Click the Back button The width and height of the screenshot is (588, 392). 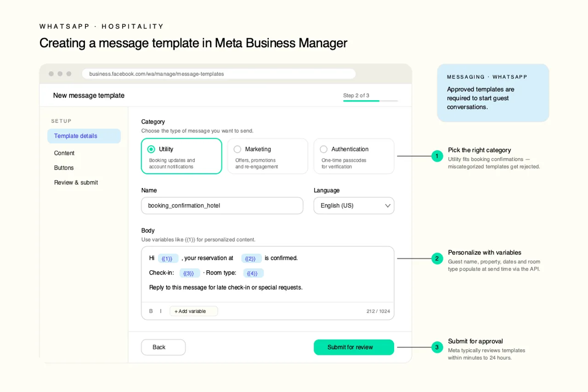coord(164,347)
